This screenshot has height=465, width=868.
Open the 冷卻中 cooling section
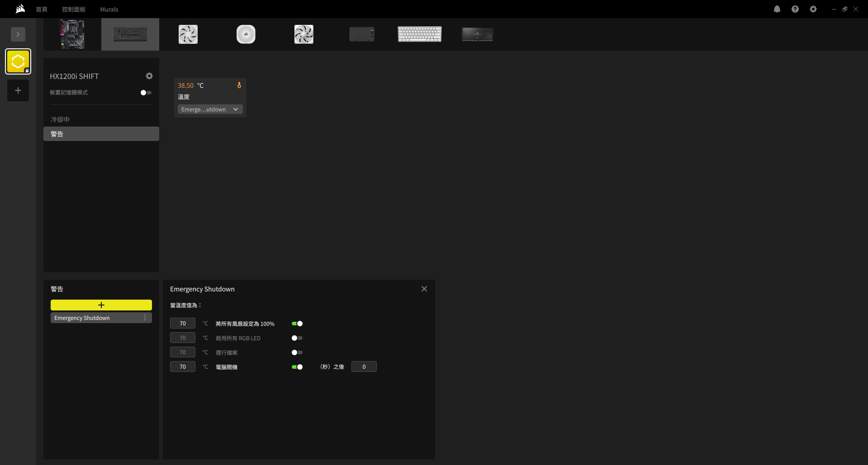coord(60,120)
